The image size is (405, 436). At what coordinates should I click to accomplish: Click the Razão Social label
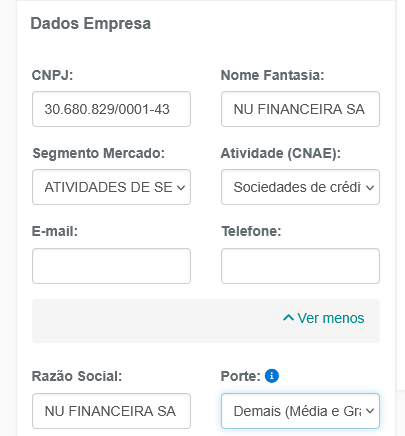pyautogui.click(x=77, y=376)
